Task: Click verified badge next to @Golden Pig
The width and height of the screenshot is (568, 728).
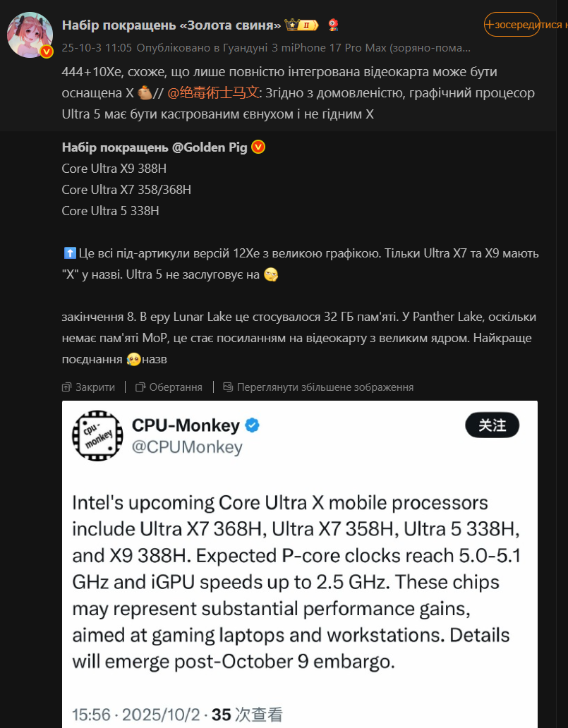Action: coord(258,147)
